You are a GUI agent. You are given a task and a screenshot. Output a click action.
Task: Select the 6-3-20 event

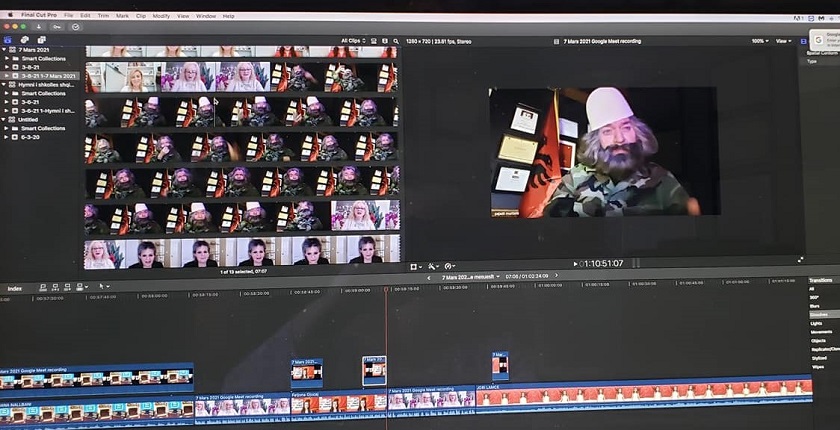[x=30, y=137]
